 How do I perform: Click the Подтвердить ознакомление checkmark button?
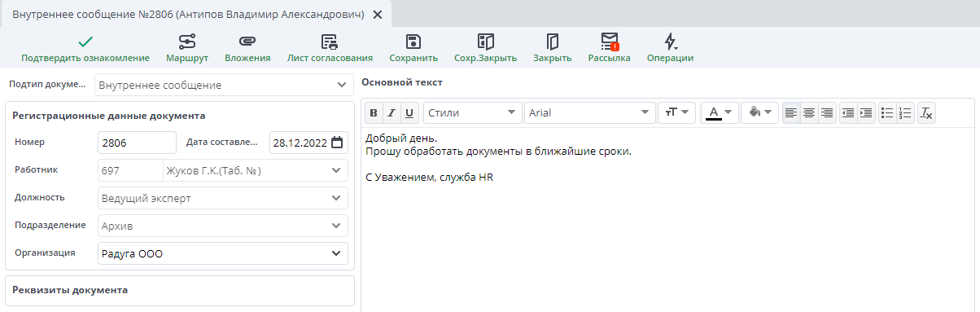[x=85, y=48]
